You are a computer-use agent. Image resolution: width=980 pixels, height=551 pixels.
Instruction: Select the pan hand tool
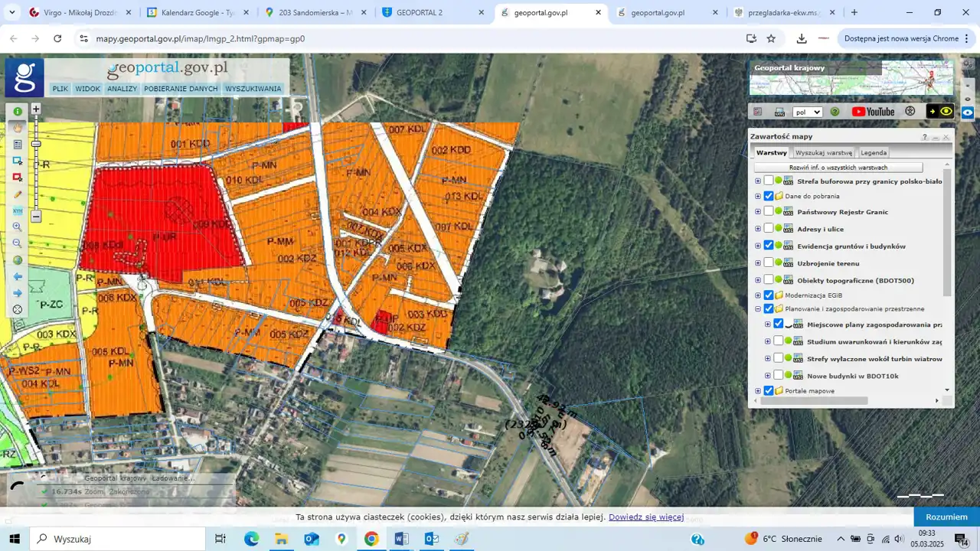[18, 128]
